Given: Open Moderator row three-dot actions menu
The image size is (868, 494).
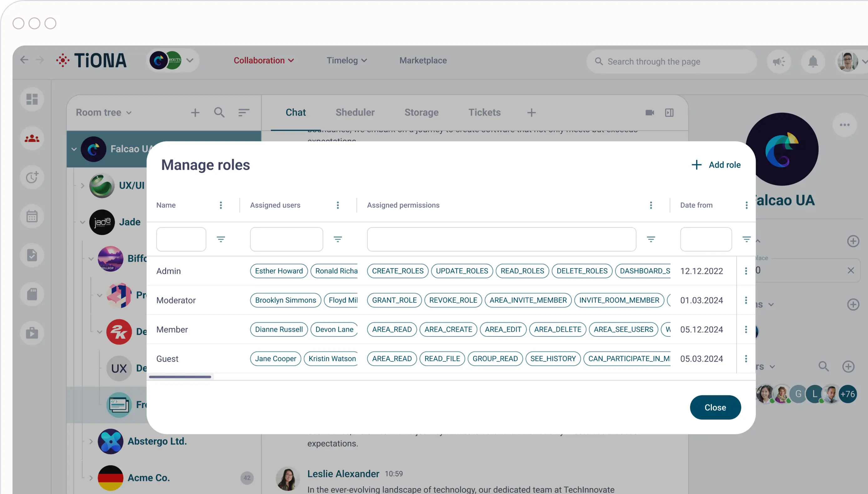Looking at the screenshot, I should point(746,300).
